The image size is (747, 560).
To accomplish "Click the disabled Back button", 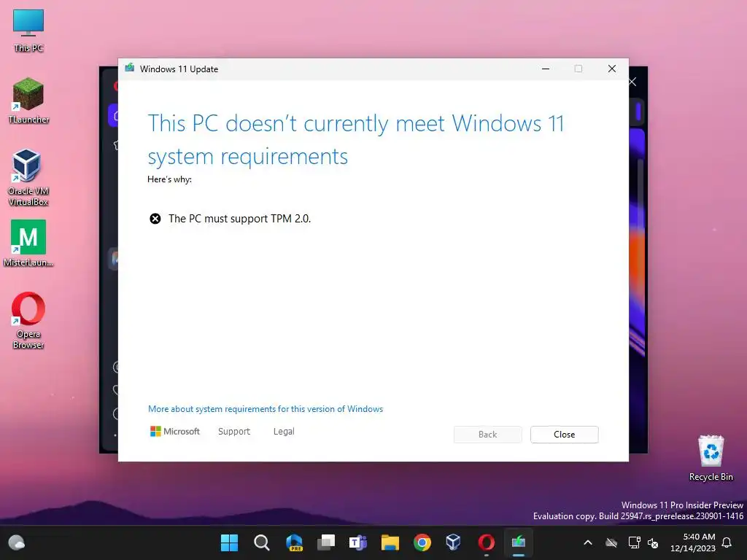I will pos(487,435).
